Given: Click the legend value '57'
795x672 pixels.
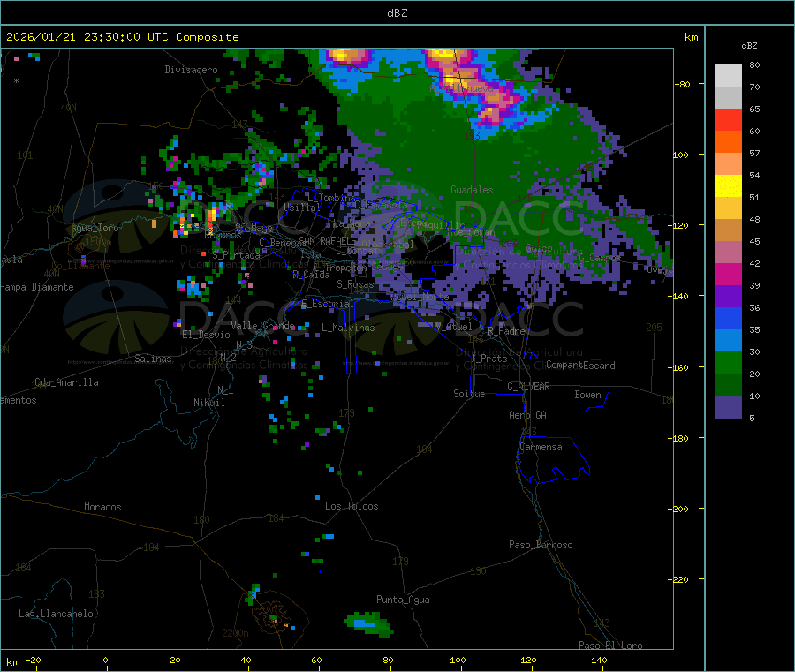Looking at the screenshot, I should pyautogui.click(x=754, y=153).
